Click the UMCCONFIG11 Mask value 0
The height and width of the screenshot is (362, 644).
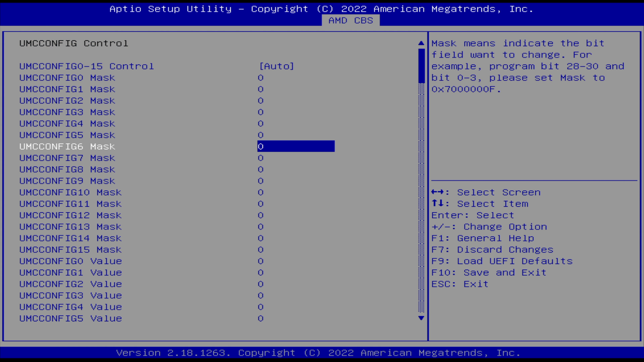(260, 204)
